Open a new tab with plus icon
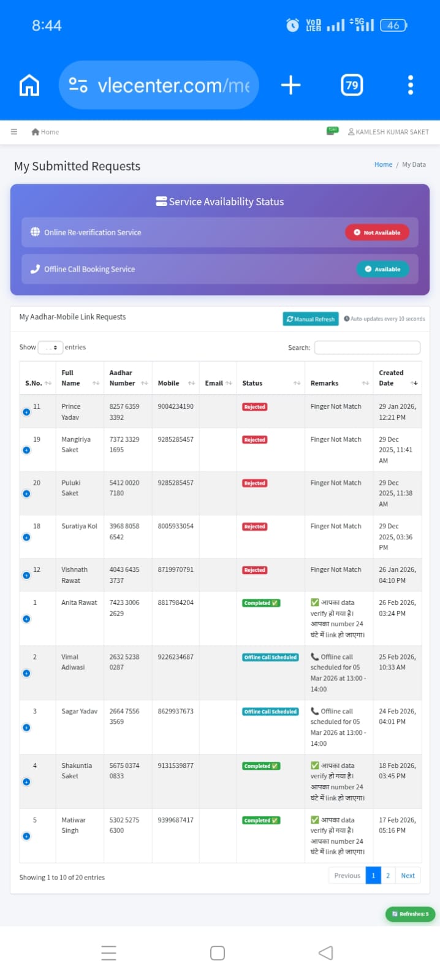The width and height of the screenshot is (440, 980). (x=290, y=85)
